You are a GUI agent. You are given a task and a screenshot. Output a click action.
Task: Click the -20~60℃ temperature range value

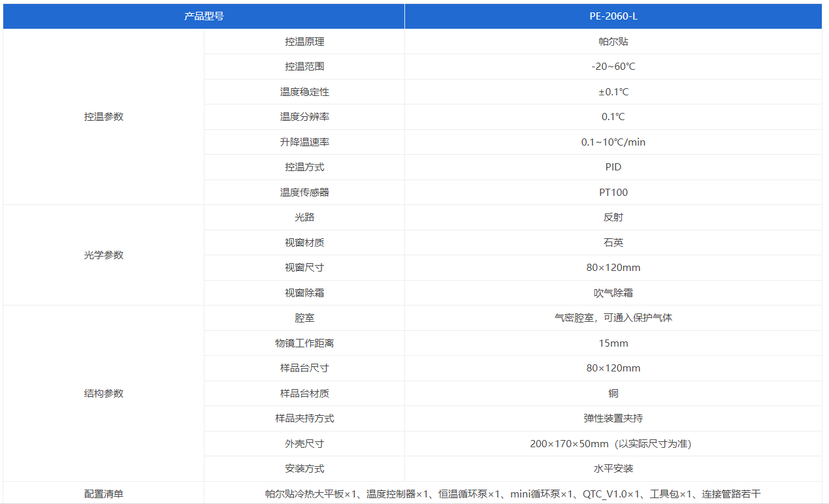613,67
